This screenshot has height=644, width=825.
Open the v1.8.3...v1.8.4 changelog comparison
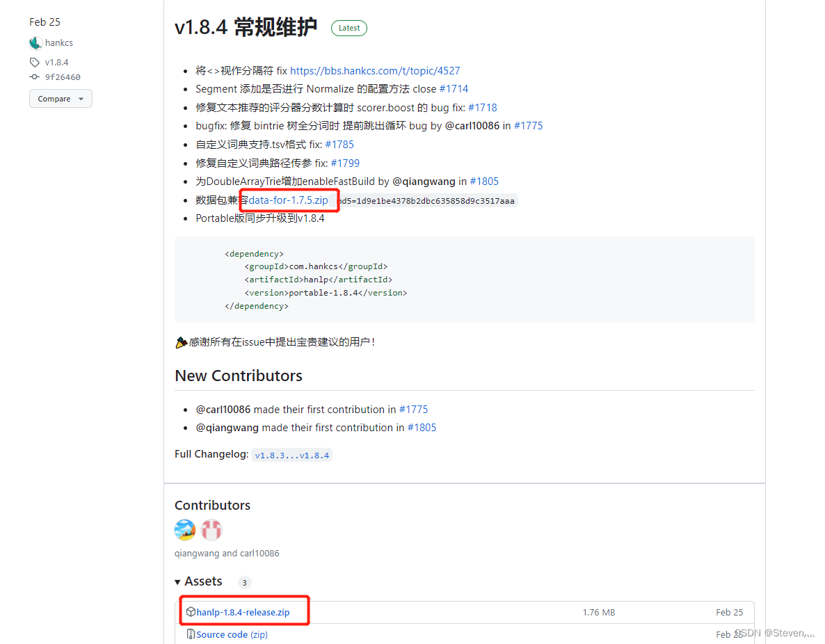pos(291,455)
